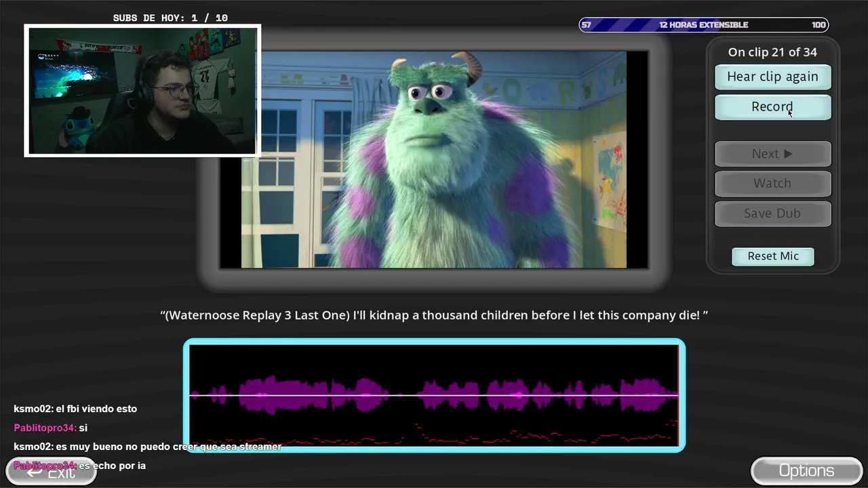Leave the game with the Exit button

coord(52,471)
